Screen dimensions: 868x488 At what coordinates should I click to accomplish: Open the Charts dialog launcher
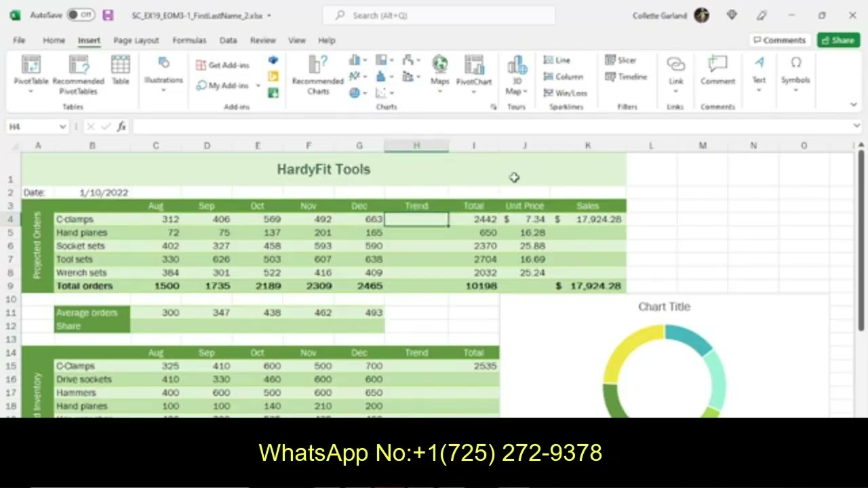[493, 107]
